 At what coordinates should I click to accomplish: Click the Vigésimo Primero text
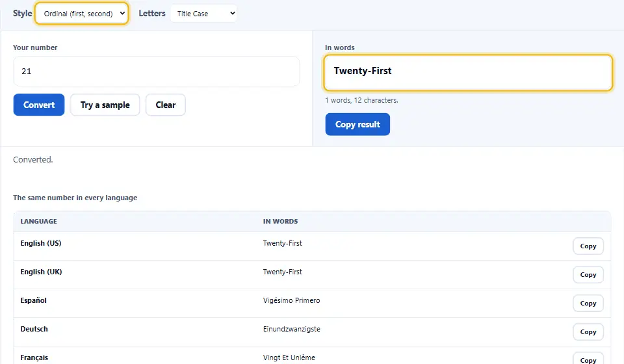point(291,300)
